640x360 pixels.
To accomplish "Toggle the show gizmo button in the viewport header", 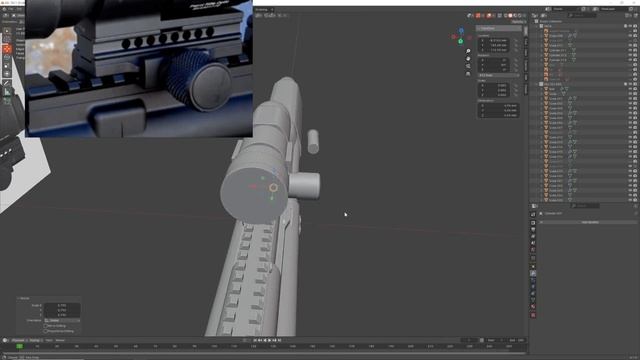I will pyautogui.click(x=478, y=16).
